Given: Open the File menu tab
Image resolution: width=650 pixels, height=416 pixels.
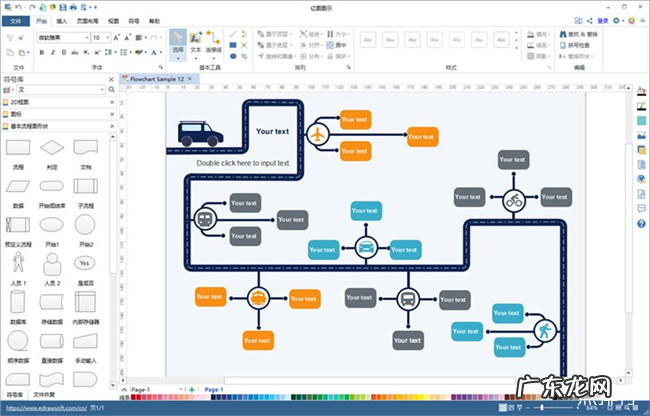Looking at the screenshot, I should click(x=17, y=20).
